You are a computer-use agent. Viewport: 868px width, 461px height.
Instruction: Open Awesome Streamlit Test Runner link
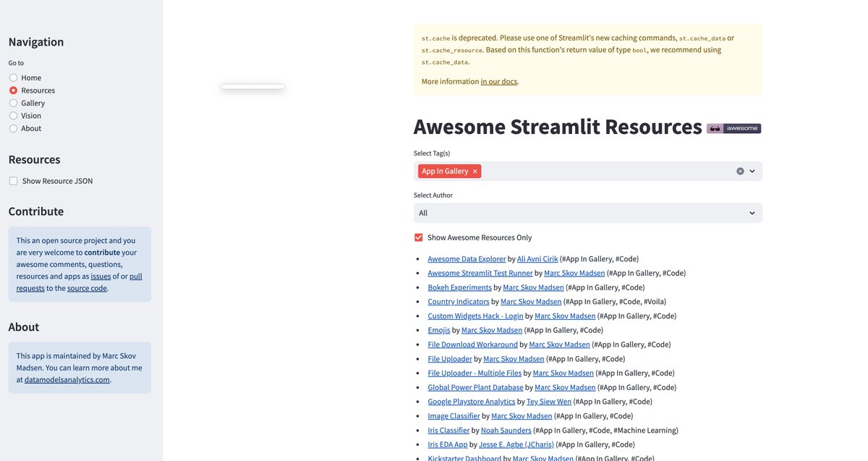click(480, 273)
